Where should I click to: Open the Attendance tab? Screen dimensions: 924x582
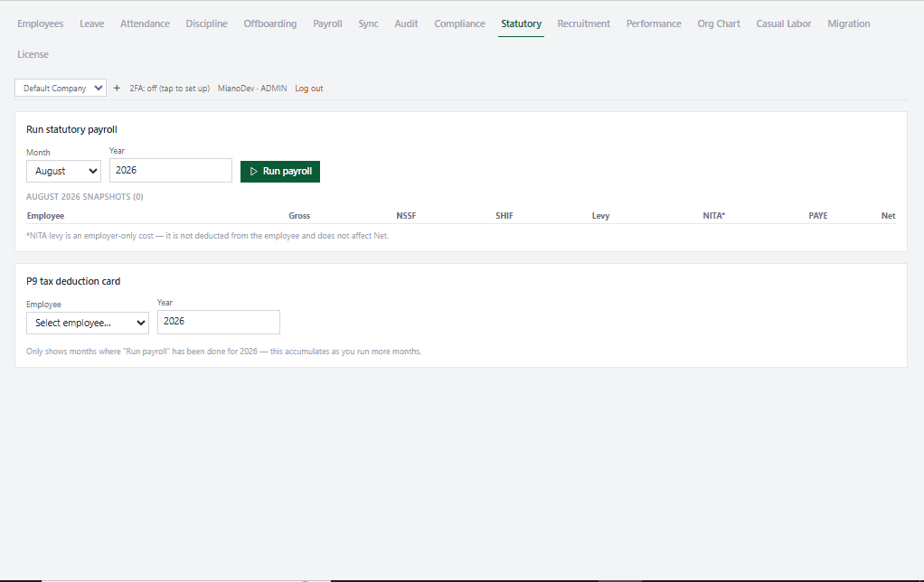pos(145,23)
